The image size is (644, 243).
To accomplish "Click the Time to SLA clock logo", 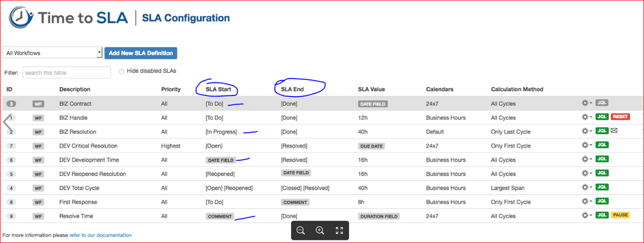I will [x=21, y=17].
